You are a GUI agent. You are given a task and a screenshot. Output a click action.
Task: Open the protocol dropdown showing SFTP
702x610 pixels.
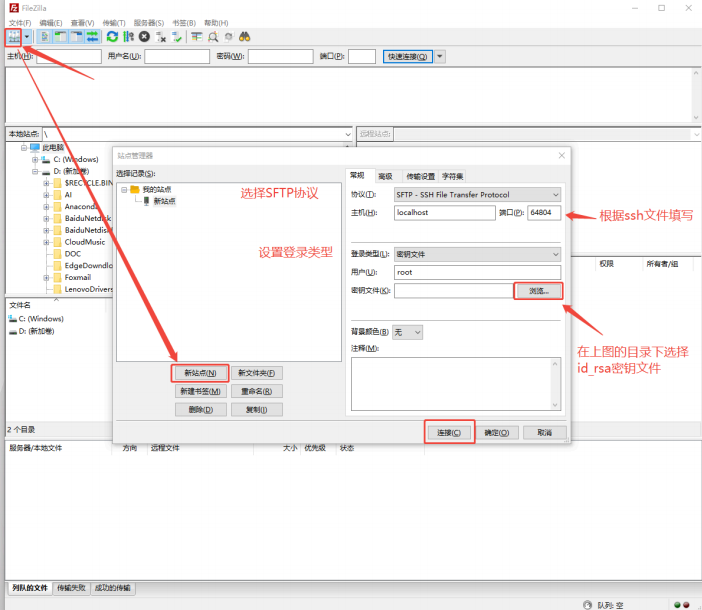(x=477, y=195)
